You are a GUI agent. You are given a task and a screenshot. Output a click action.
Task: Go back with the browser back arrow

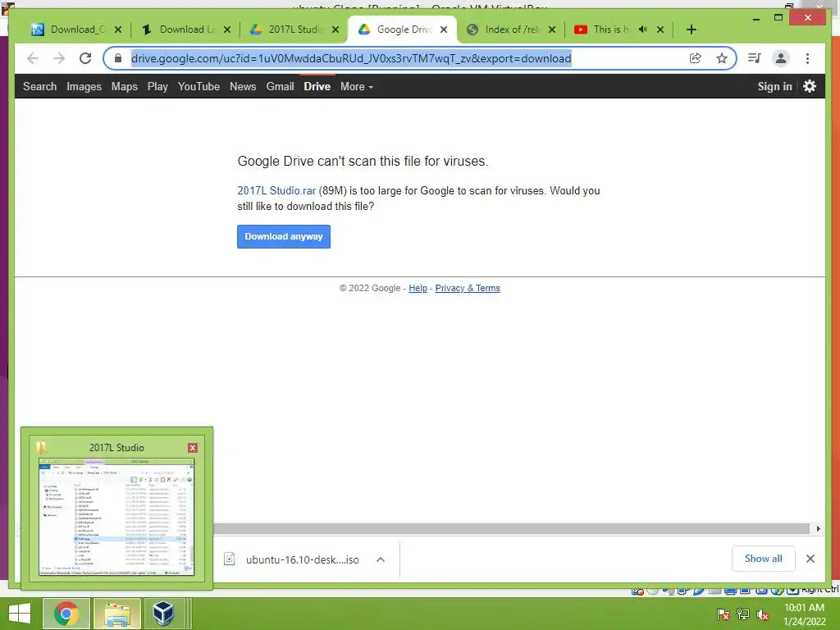tap(33, 58)
